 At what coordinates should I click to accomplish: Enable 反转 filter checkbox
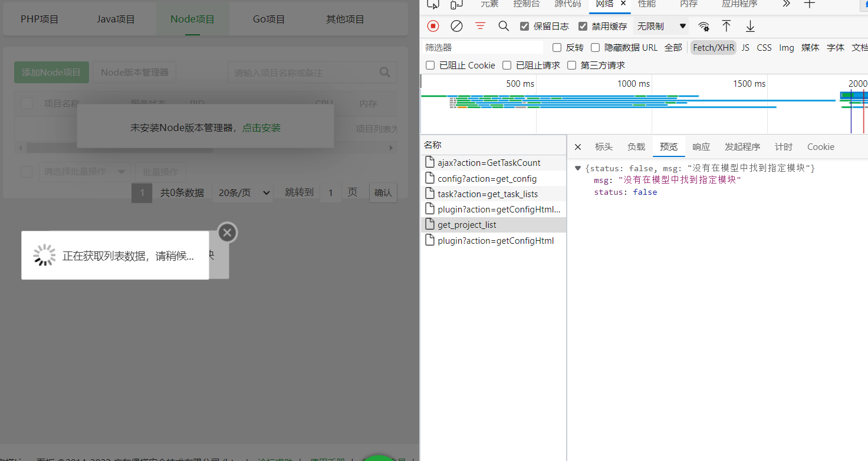point(557,47)
